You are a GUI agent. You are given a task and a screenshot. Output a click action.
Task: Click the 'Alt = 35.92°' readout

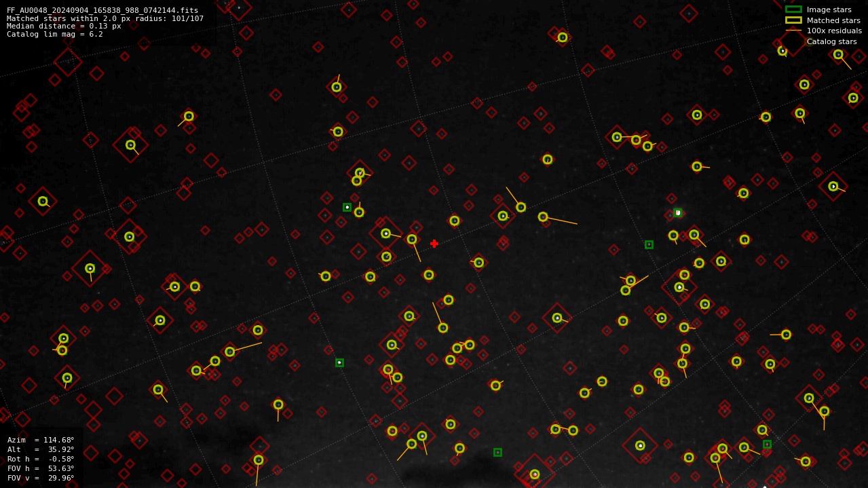(41, 449)
